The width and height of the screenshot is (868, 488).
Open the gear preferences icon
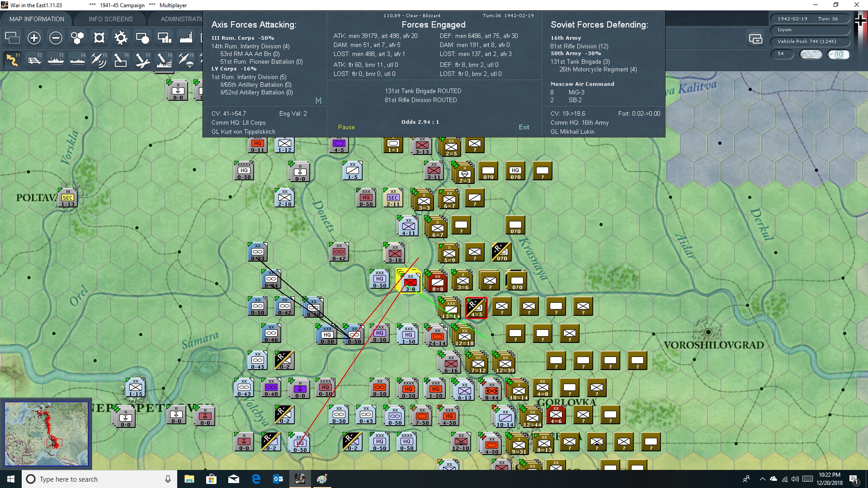121,38
